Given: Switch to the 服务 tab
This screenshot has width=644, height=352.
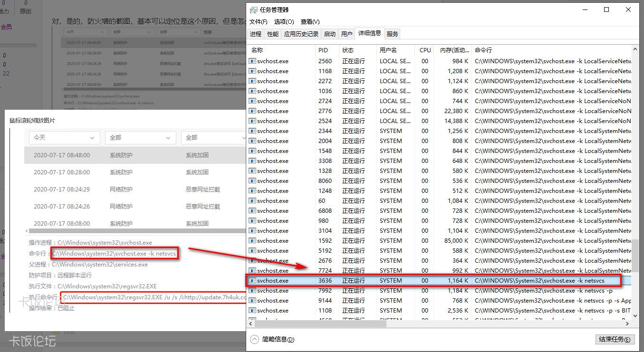Looking at the screenshot, I should [393, 34].
